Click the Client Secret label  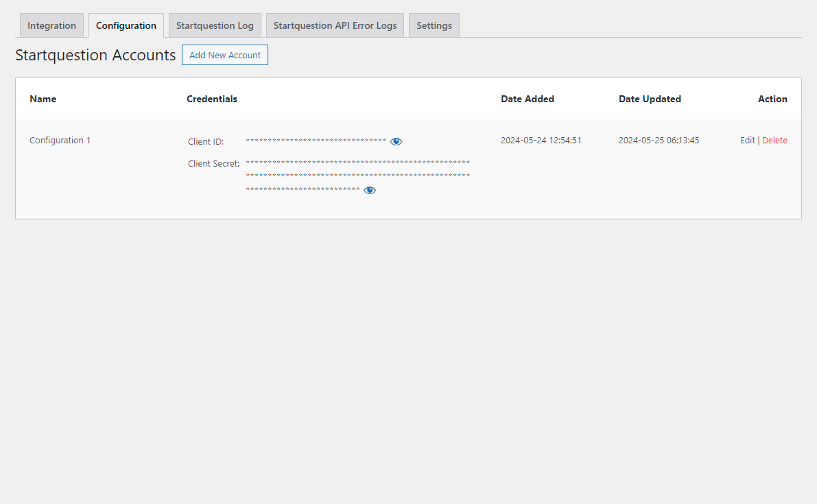(213, 163)
